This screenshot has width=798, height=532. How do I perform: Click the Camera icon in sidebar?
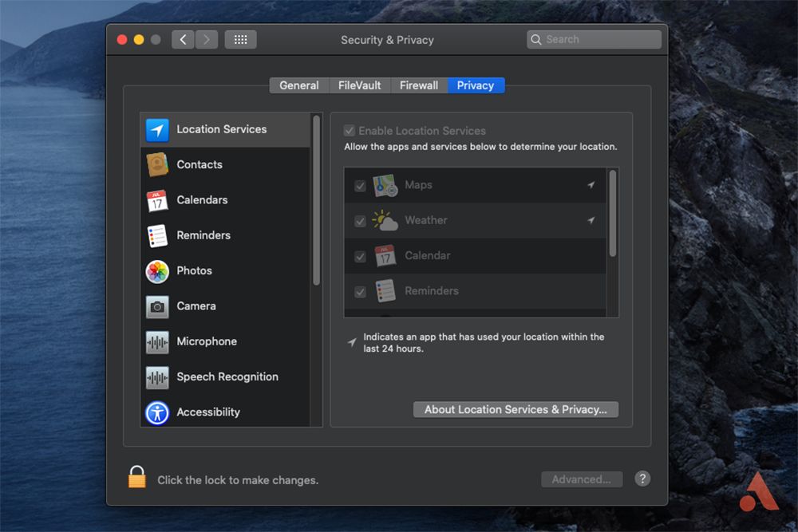(157, 307)
